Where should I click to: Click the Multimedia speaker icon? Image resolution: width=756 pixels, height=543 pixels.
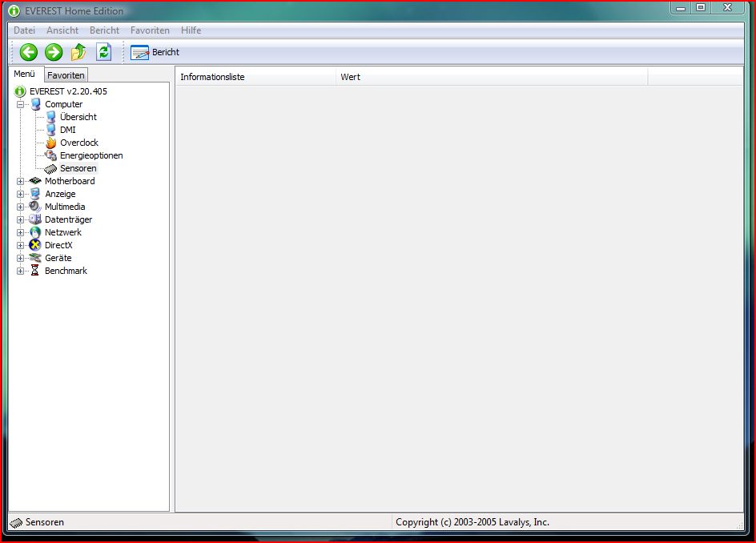[34, 207]
